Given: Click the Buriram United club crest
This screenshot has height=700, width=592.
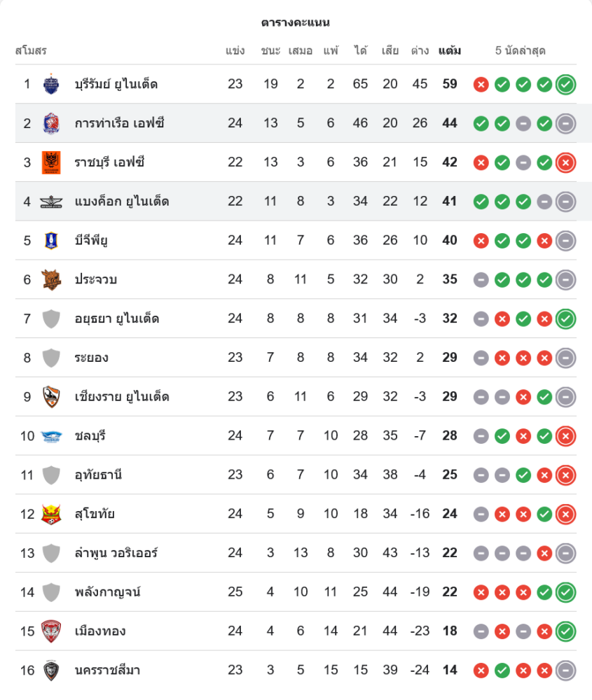Looking at the screenshot, I should pos(51,84).
